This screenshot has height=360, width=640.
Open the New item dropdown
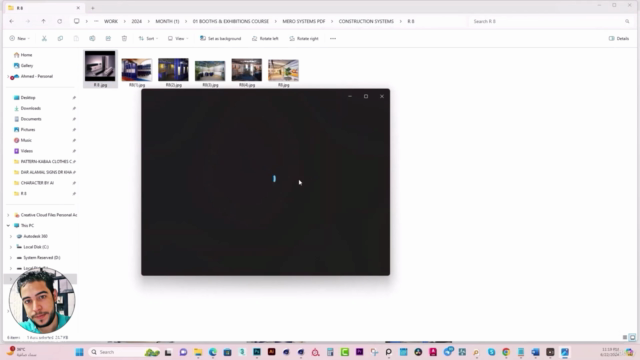(x=20, y=38)
